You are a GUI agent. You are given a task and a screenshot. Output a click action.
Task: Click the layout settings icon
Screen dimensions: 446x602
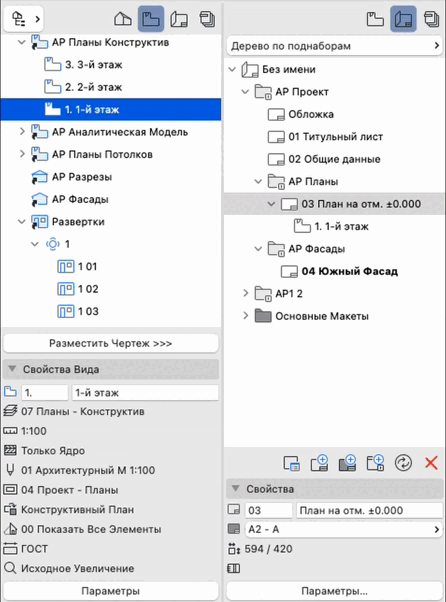[291, 463]
